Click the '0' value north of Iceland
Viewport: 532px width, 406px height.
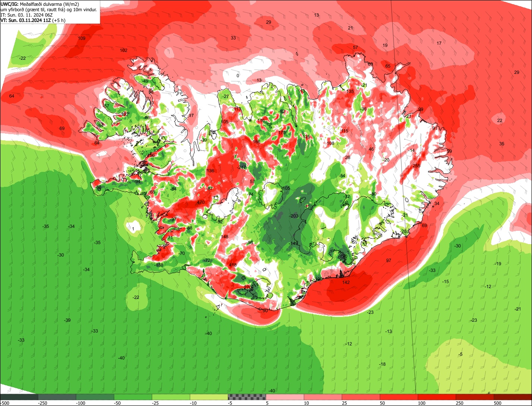[x=238, y=76]
